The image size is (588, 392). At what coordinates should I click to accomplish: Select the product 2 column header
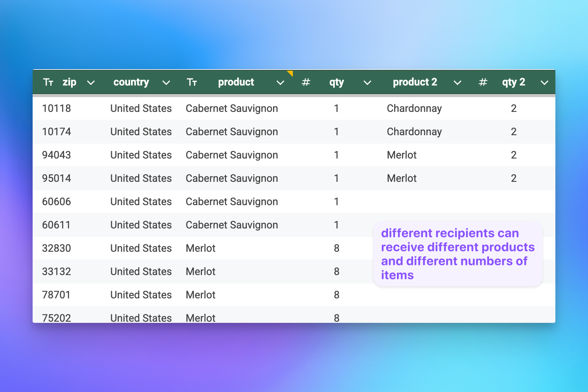coord(415,82)
